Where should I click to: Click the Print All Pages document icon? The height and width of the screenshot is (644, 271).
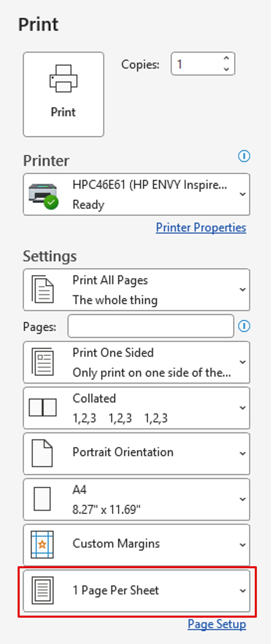click(x=42, y=289)
